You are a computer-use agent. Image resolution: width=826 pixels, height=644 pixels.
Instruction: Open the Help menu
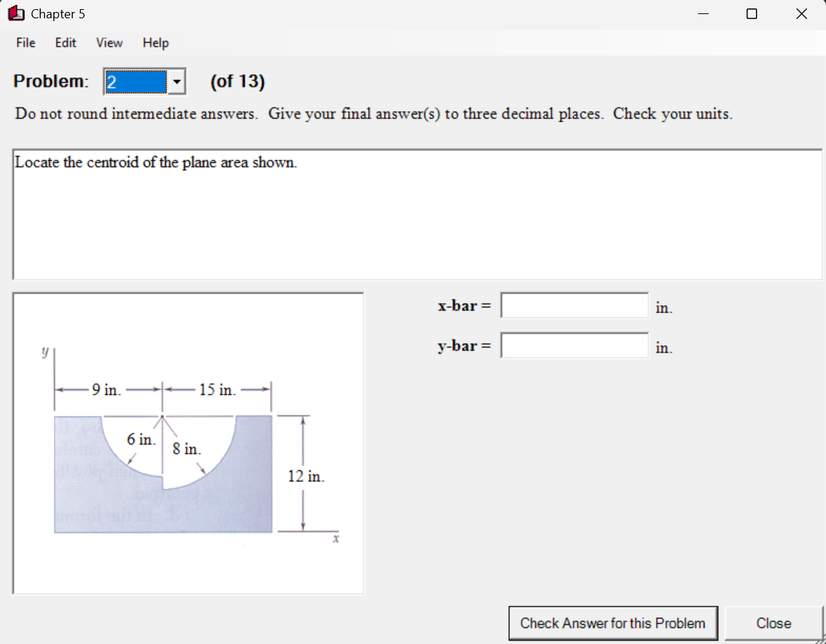coord(155,43)
